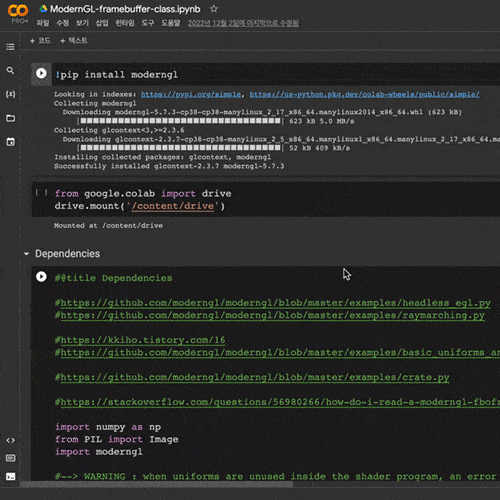Click 'Successfully installed glcontext-2.3.7' output line
This screenshot has width=500, height=500.
169,166
